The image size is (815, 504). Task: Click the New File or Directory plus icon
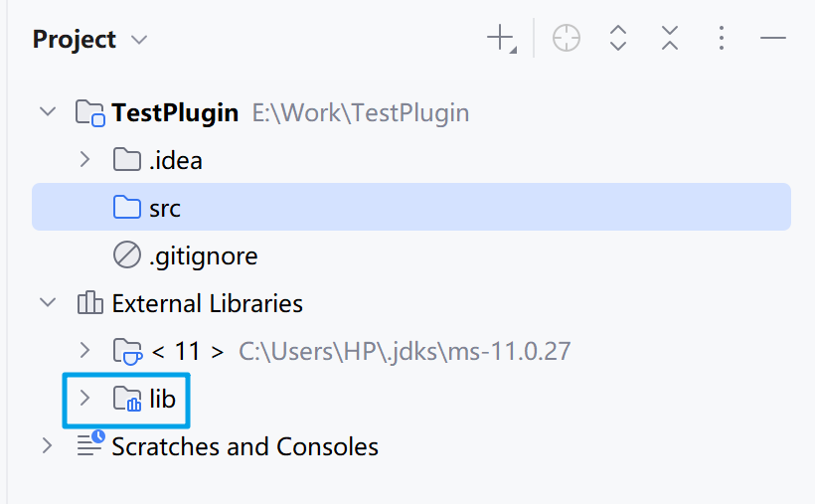click(x=500, y=39)
